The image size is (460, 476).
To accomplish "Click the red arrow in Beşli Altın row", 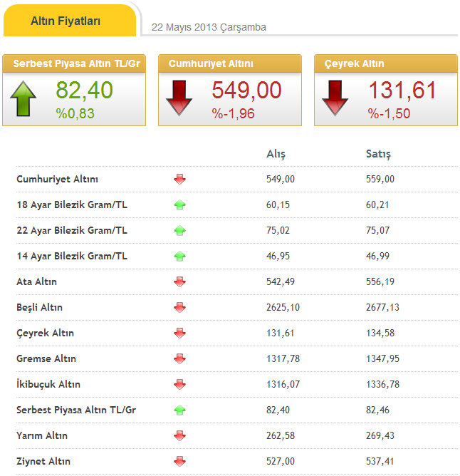I will click(179, 308).
